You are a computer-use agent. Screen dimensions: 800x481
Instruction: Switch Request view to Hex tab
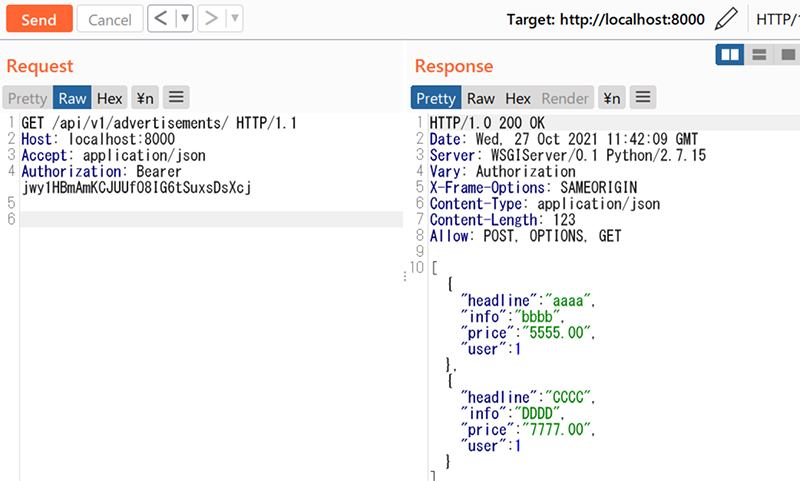pos(110,98)
